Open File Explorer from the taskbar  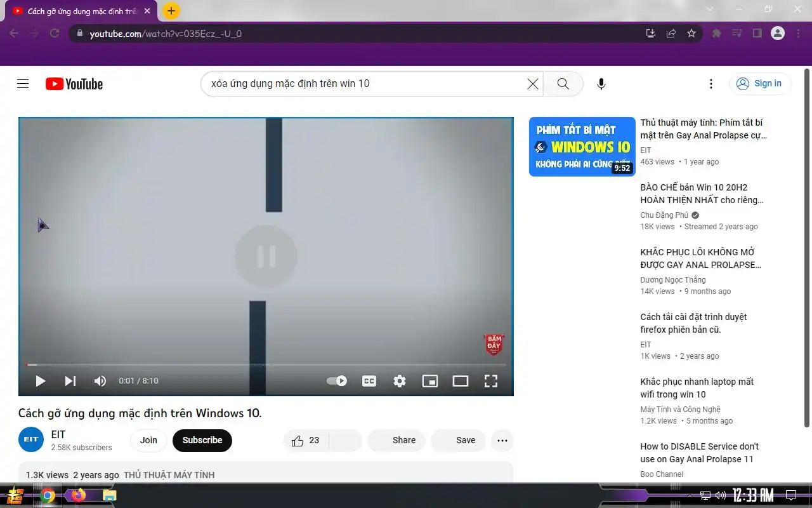(110, 496)
